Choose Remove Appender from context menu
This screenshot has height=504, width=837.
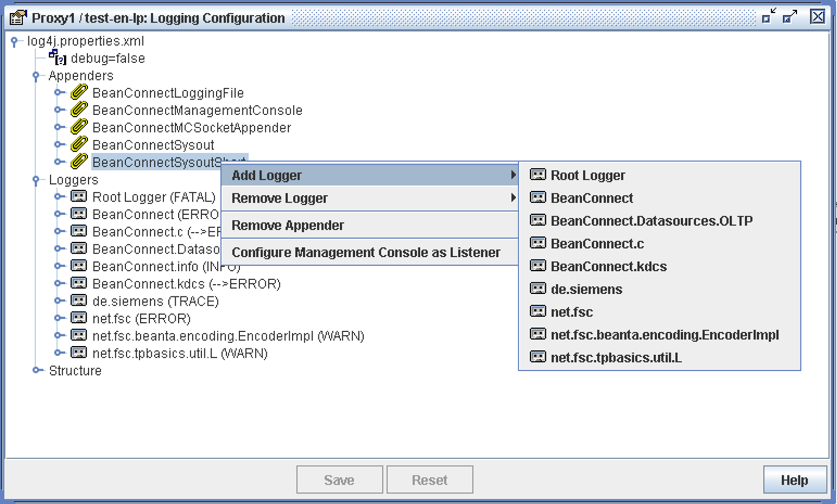[x=369, y=225]
